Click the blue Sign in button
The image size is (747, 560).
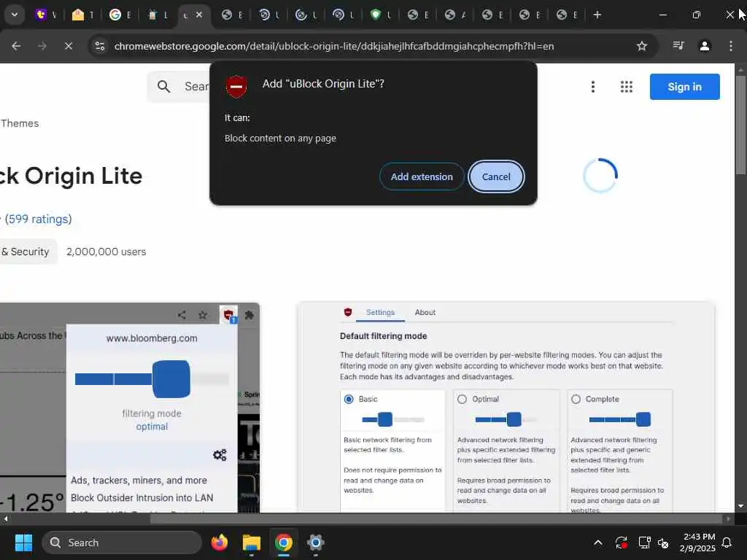click(x=684, y=87)
